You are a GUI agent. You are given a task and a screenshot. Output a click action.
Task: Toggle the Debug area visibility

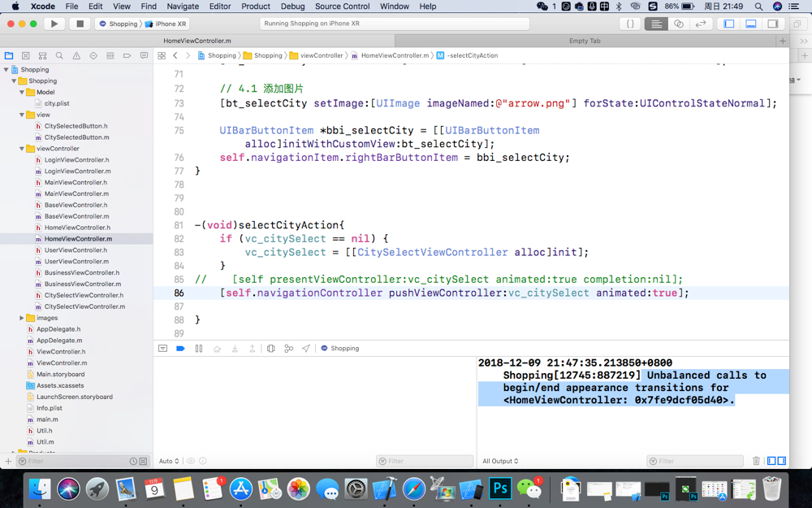[x=750, y=24]
